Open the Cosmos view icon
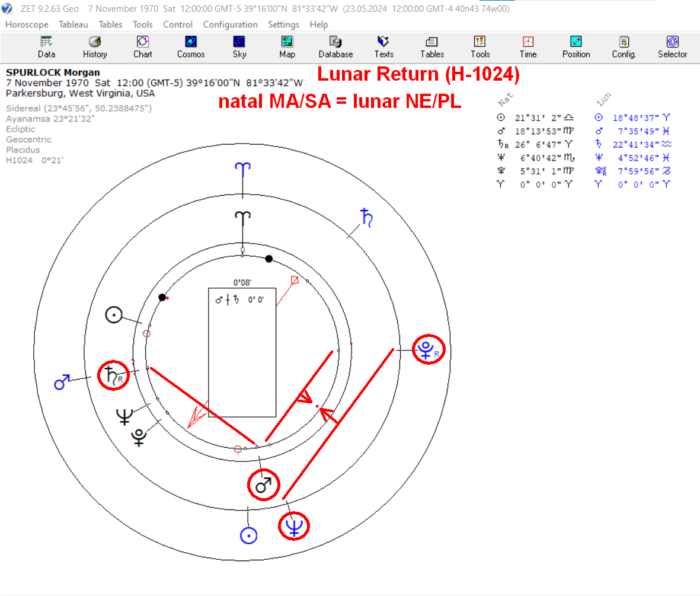 click(x=191, y=47)
